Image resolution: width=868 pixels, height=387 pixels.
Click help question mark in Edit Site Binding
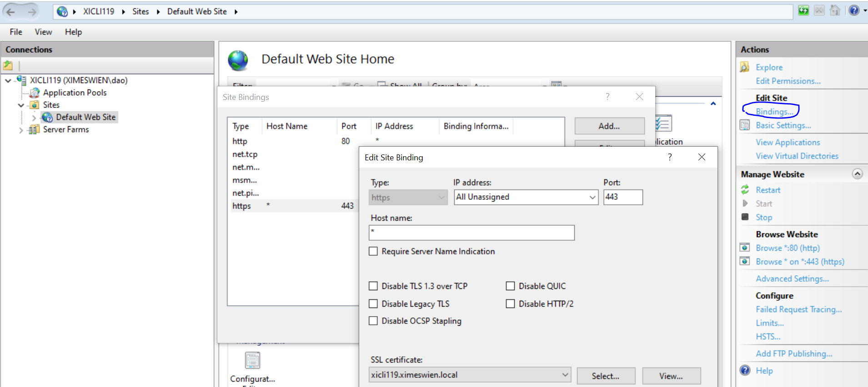tap(670, 157)
